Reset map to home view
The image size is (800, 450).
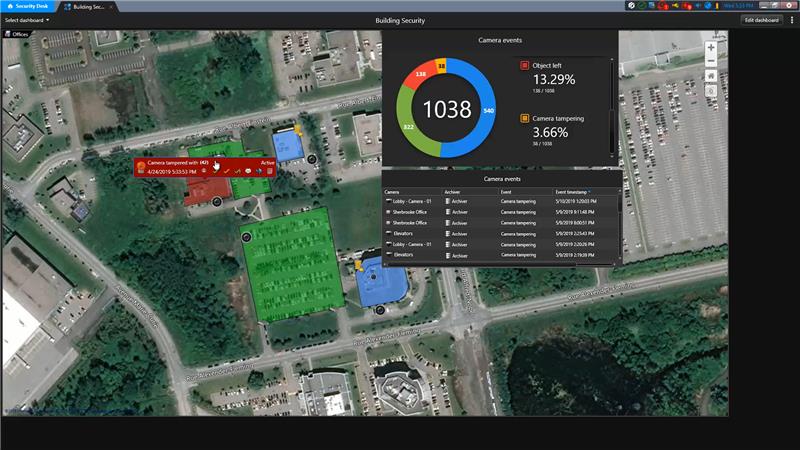tap(711, 76)
